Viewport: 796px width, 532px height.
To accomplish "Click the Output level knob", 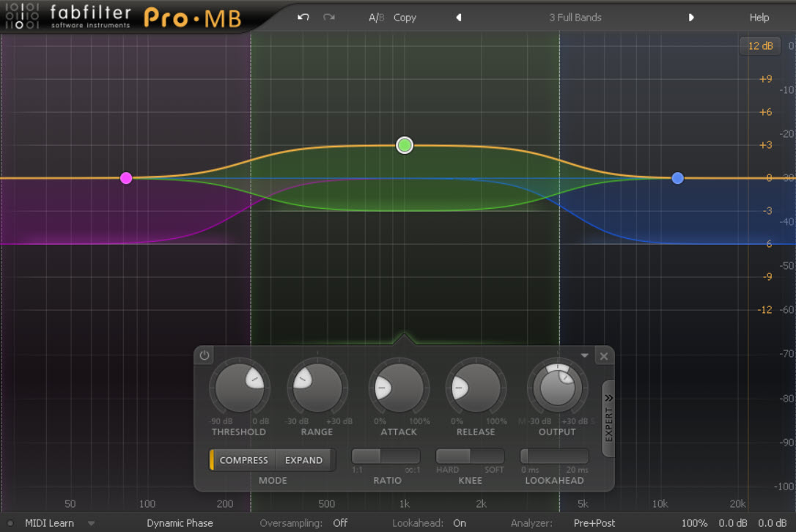I will coord(557,388).
